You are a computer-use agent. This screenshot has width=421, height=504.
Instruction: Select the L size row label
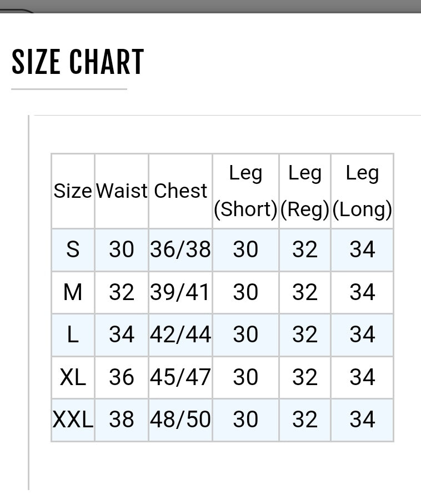coord(73,335)
